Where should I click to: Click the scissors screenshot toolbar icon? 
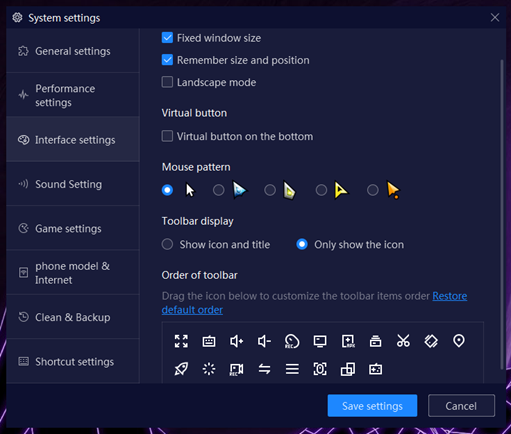(x=403, y=341)
